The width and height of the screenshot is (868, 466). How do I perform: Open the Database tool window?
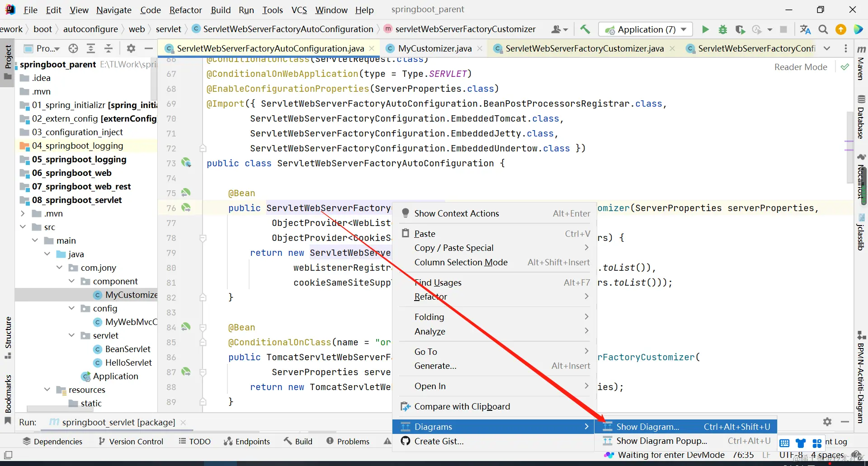pyautogui.click(x=861, y=117)
